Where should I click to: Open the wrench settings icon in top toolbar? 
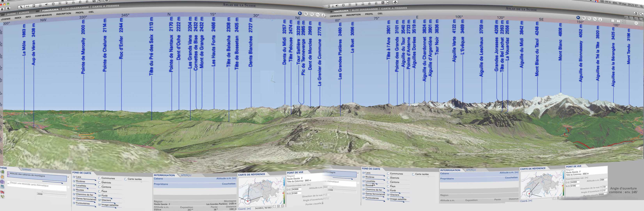(21, 7)
